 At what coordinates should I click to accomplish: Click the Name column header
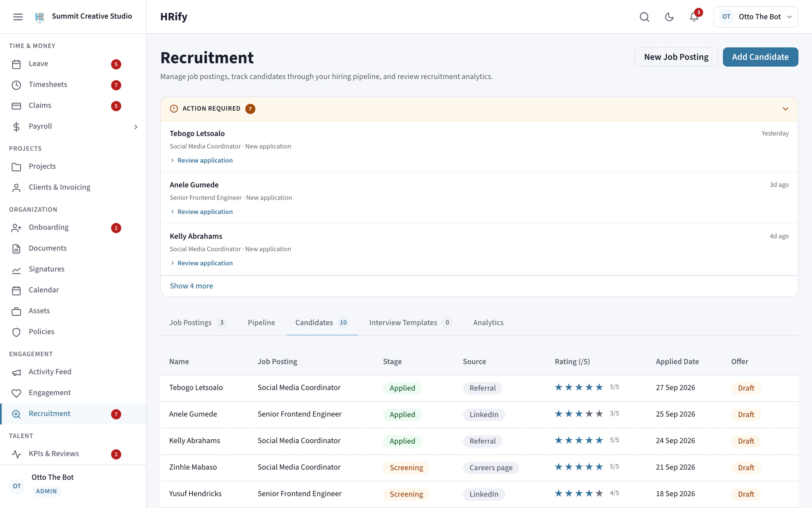point(179,361)
